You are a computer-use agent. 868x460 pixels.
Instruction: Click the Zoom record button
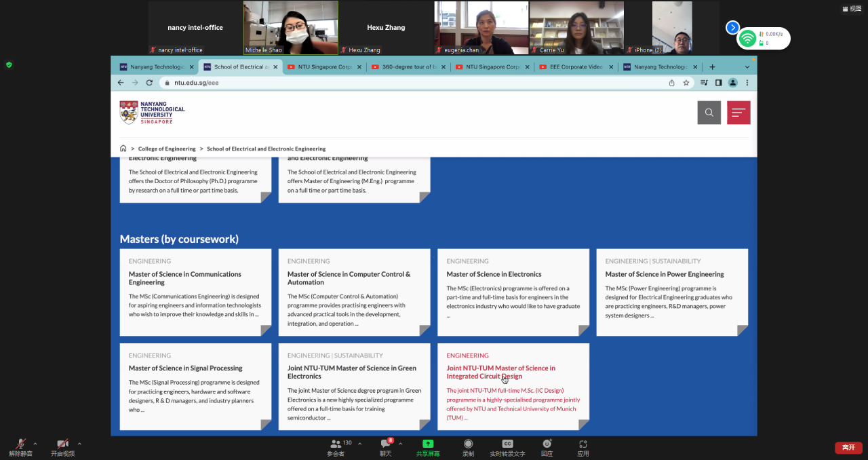pyautogui.click(x=468, y=444)
